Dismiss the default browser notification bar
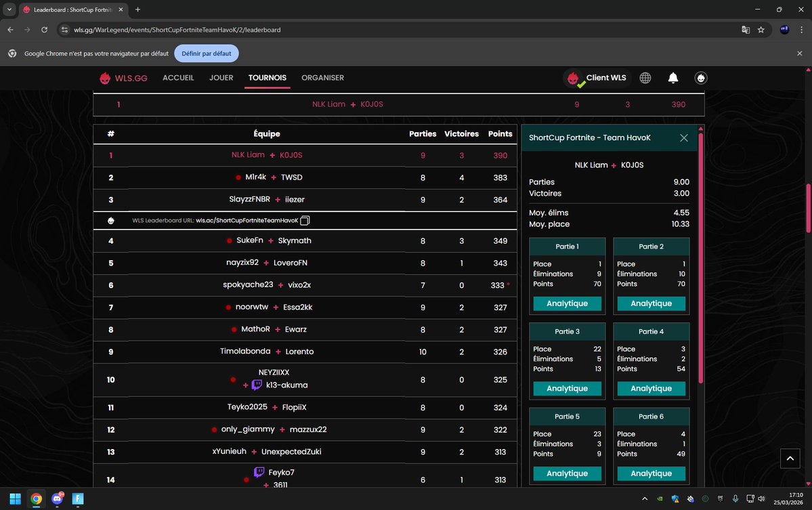This screenshot has width=812, height=510. (800, 54)
